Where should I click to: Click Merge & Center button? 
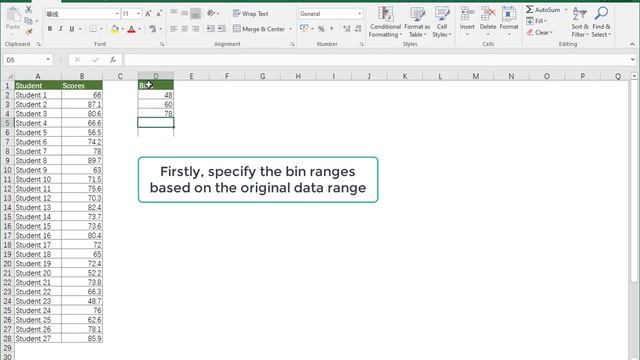[259, 29]
